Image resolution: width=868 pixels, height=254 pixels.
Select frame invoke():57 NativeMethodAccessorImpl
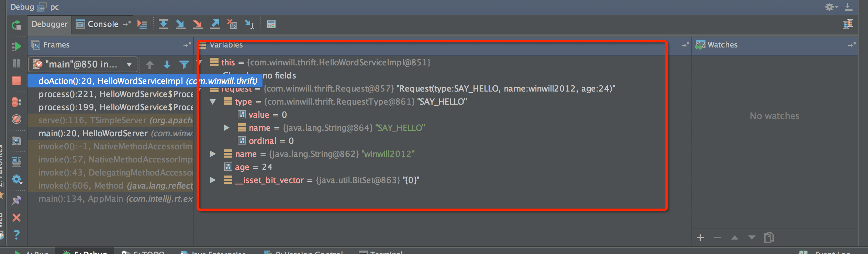(x=111, y=159)
